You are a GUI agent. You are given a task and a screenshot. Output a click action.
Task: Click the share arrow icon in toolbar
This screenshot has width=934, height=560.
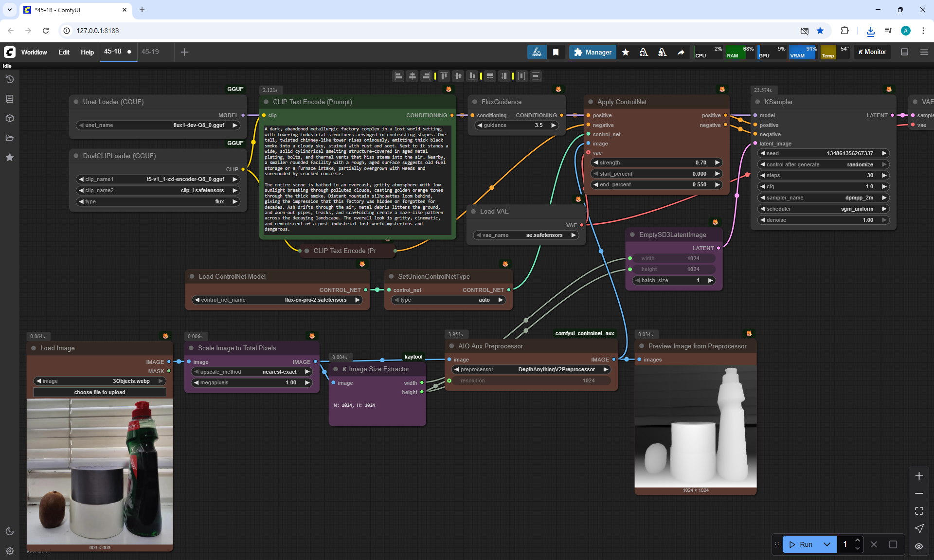pyautogui.click(x=681, y=52)
